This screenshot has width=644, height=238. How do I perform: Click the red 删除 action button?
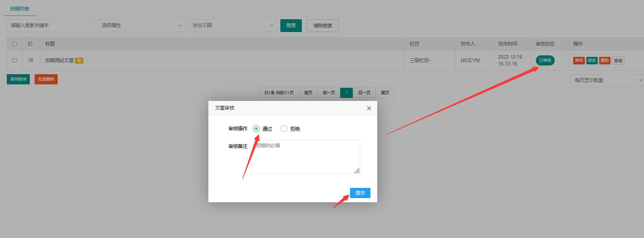pyautogui.click(x=604, y=61)
